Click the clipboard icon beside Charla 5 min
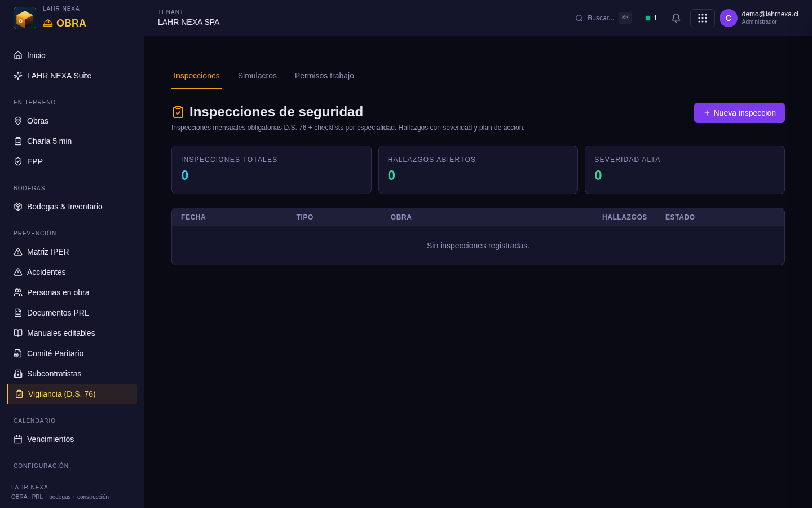 18,141
